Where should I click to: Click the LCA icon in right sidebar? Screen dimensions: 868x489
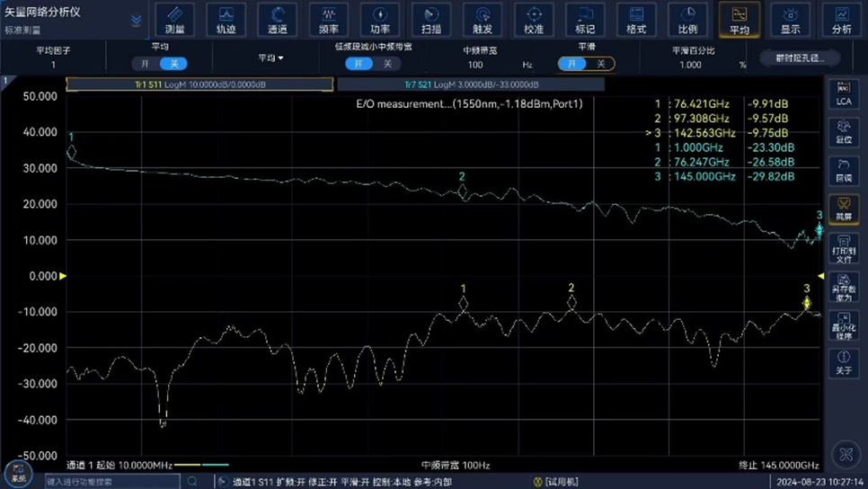844,93
